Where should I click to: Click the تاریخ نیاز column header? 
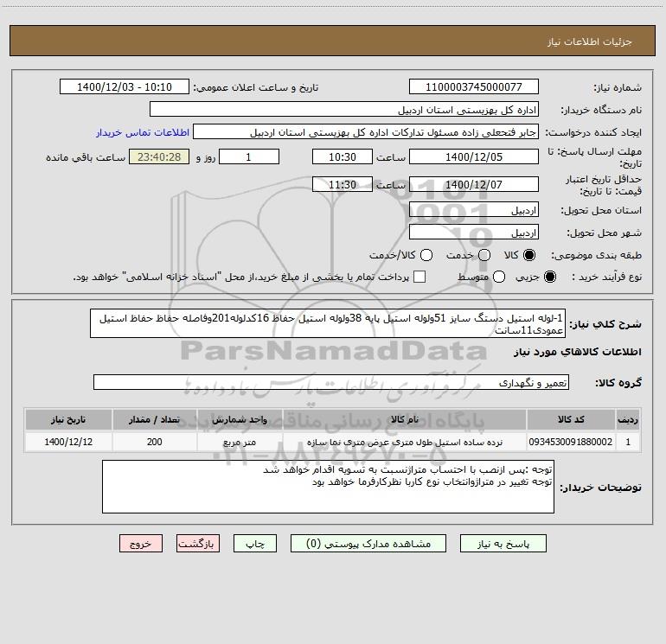pyautogui.click(x=68, y=419)
